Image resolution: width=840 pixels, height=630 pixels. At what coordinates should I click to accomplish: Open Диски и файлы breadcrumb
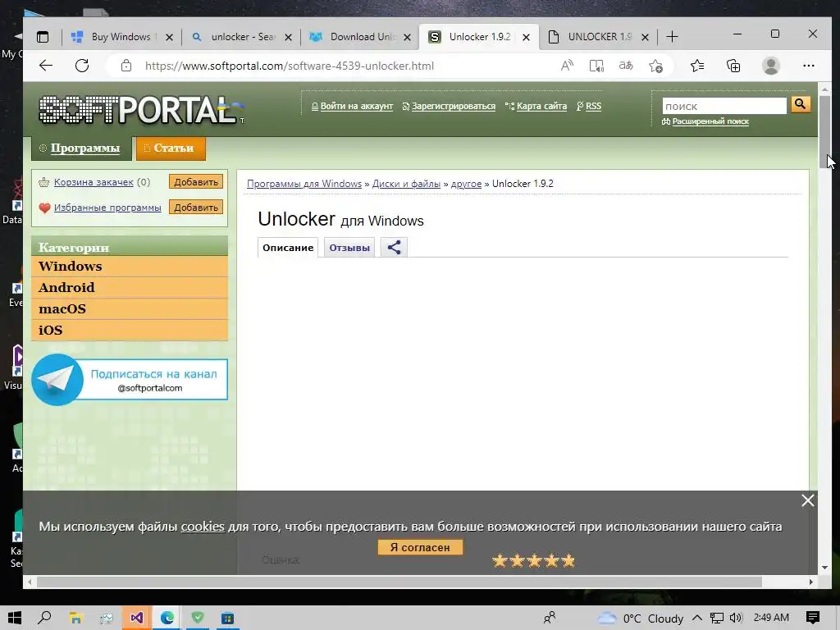coord(406,184)
